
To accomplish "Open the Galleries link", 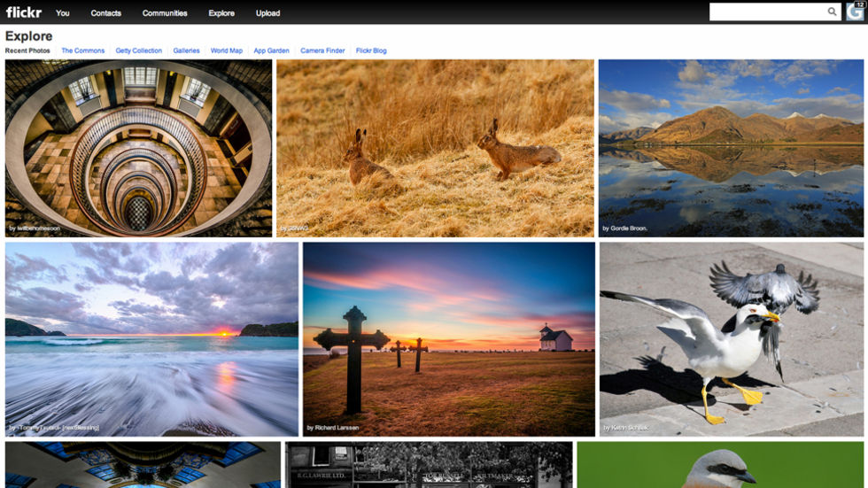I will (x=186, y=50).
